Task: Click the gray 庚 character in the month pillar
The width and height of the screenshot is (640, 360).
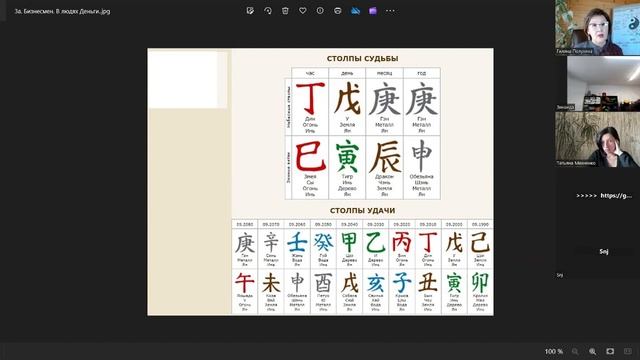Action: tap(384, 98)
